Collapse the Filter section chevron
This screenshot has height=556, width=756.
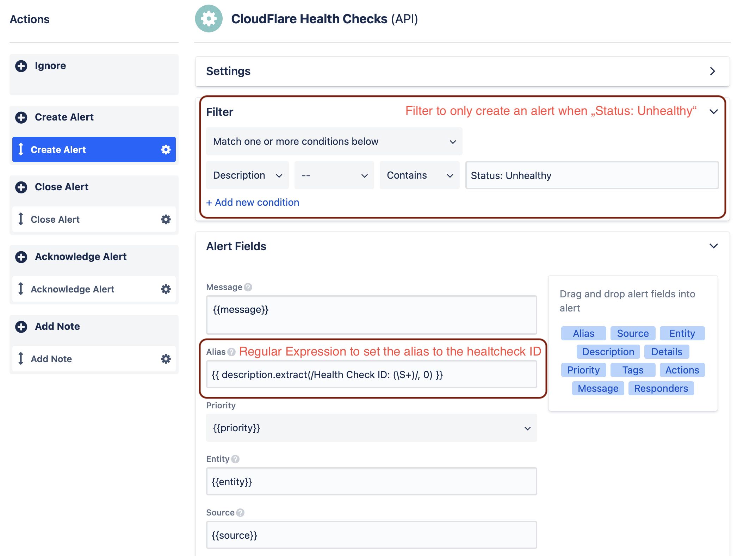click(x=714, y=112)
